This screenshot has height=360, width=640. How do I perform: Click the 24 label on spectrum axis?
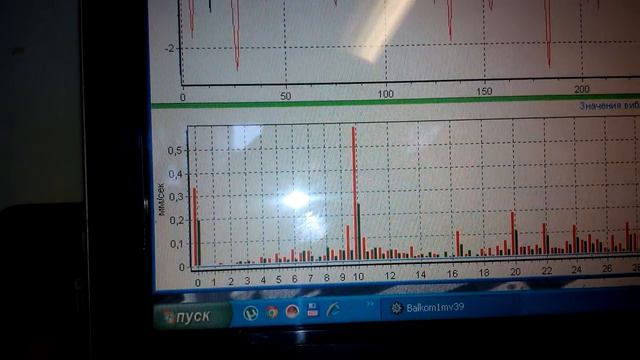tap(576, 270)
